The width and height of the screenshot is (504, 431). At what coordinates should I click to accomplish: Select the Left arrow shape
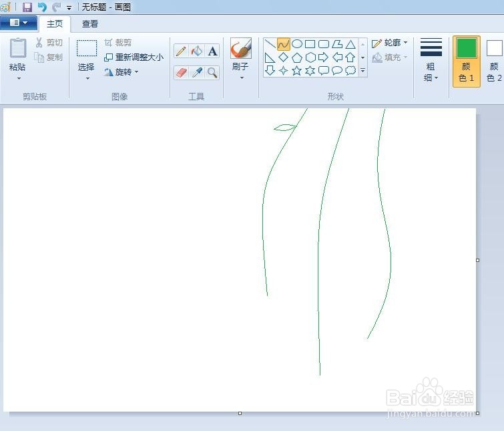click(337, 57)
